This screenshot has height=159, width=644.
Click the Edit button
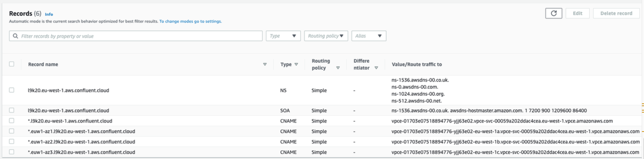(577, 13)
